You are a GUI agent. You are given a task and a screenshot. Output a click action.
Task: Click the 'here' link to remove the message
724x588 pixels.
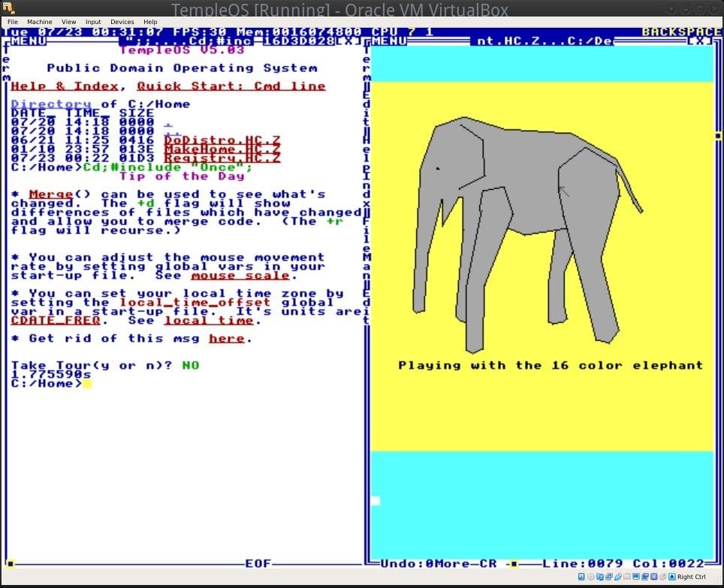coord(226,339)
